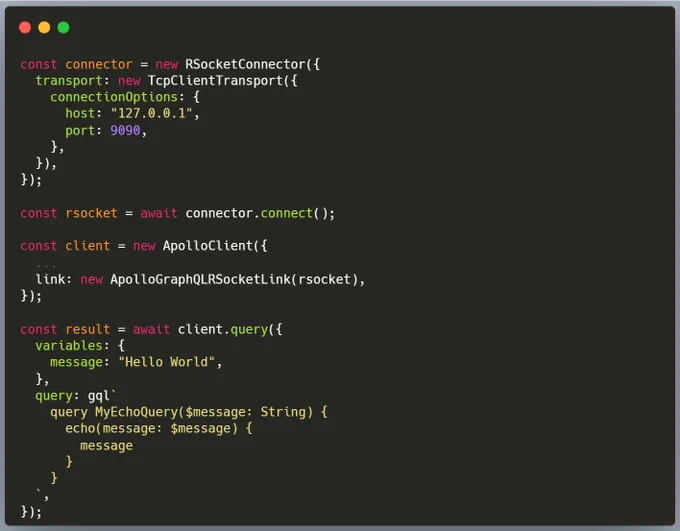Click the client.query method name

249,330
